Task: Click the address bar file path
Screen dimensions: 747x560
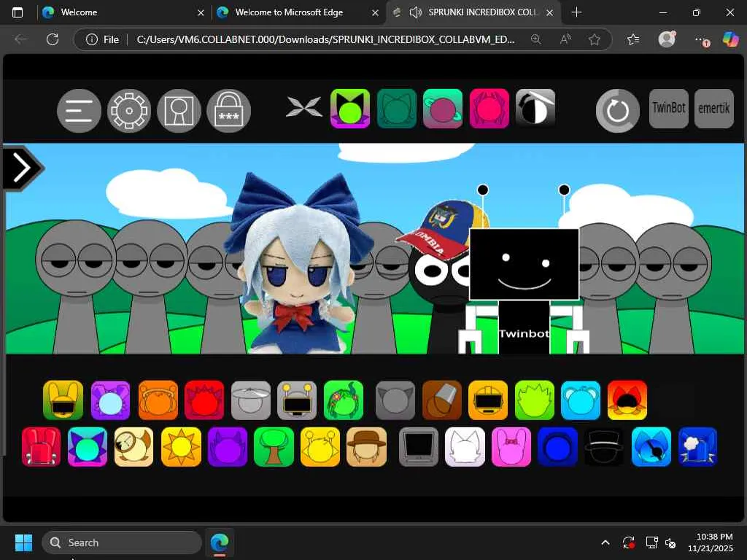Action: point(325,39)
